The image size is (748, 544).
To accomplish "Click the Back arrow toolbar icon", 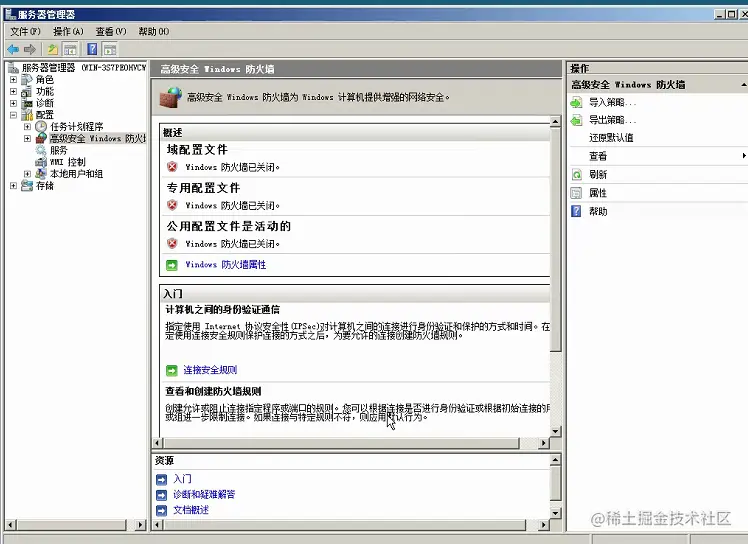I will [x=13, y=49].
